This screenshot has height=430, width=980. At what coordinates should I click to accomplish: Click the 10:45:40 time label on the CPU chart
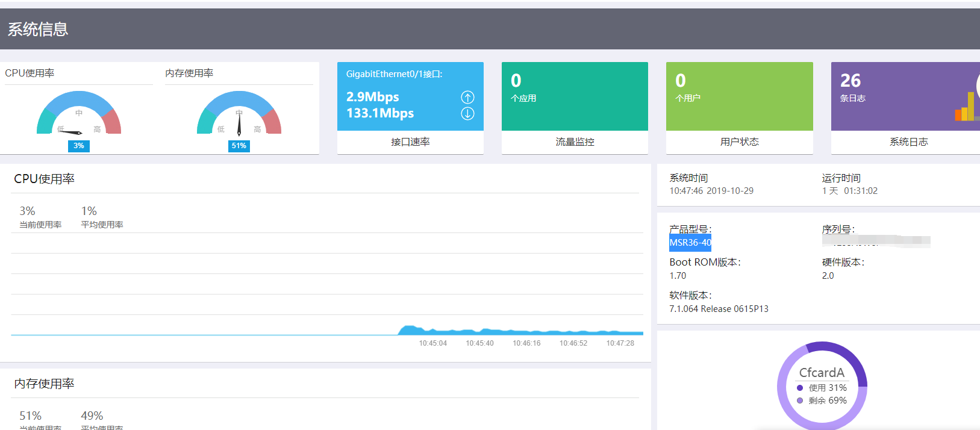click(x=479, y=343)
